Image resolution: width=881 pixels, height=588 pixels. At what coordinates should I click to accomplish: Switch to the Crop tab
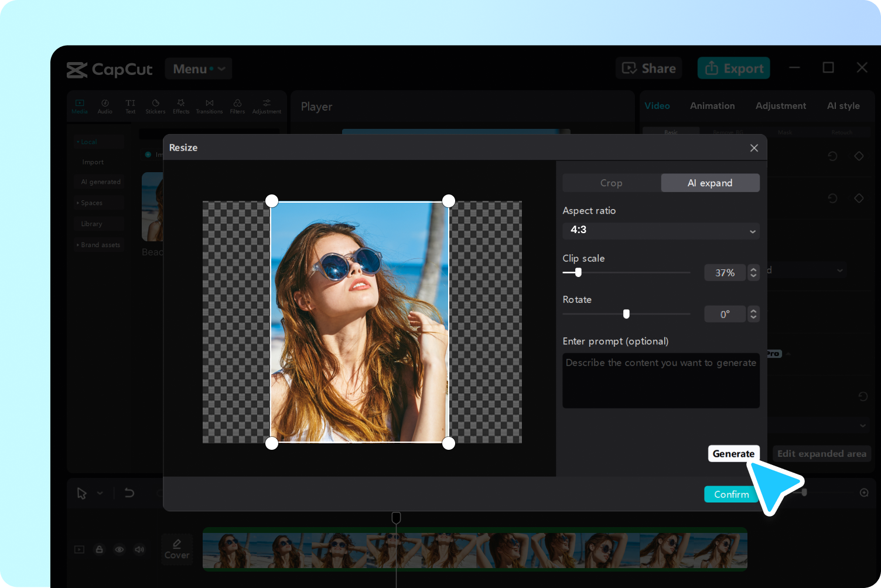612,183
